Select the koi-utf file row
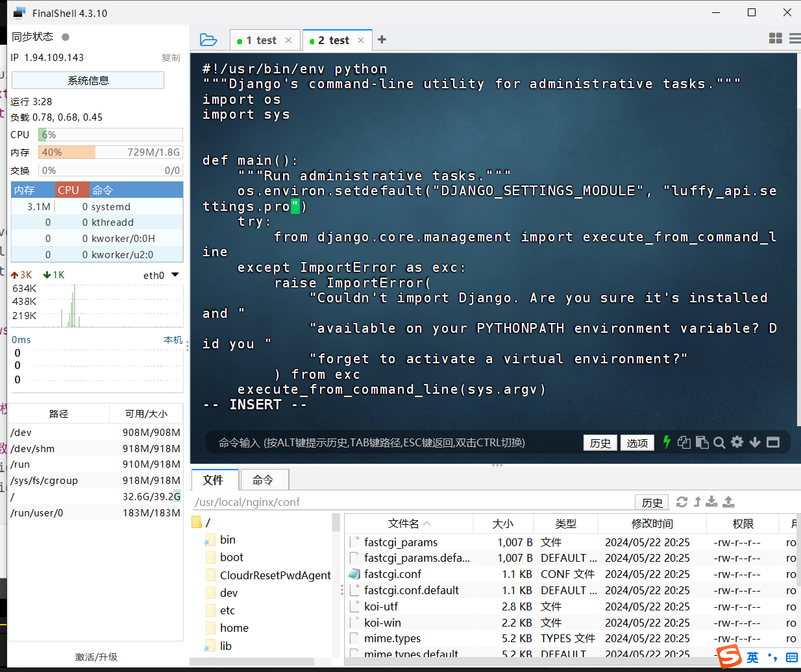The height and width of the screenshot is (672, 801). pyautogui.click(x=572, y=606)
